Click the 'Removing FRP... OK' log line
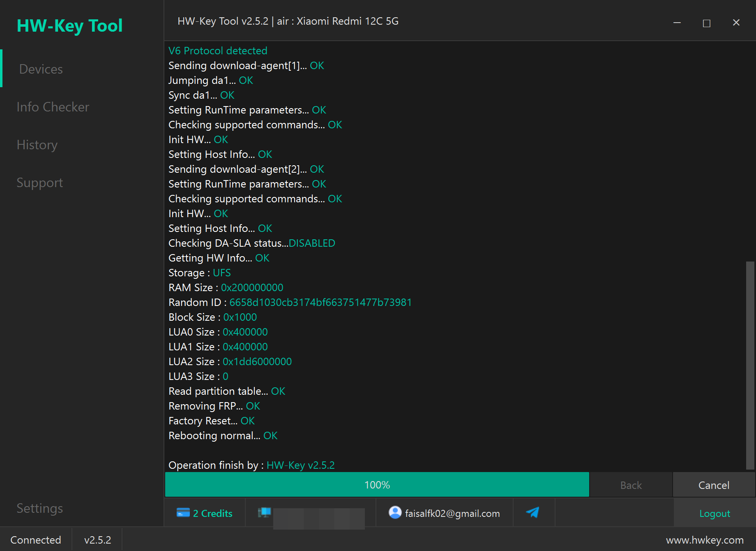The height and width of the screenshot is (551, 756). coord(214,406)
